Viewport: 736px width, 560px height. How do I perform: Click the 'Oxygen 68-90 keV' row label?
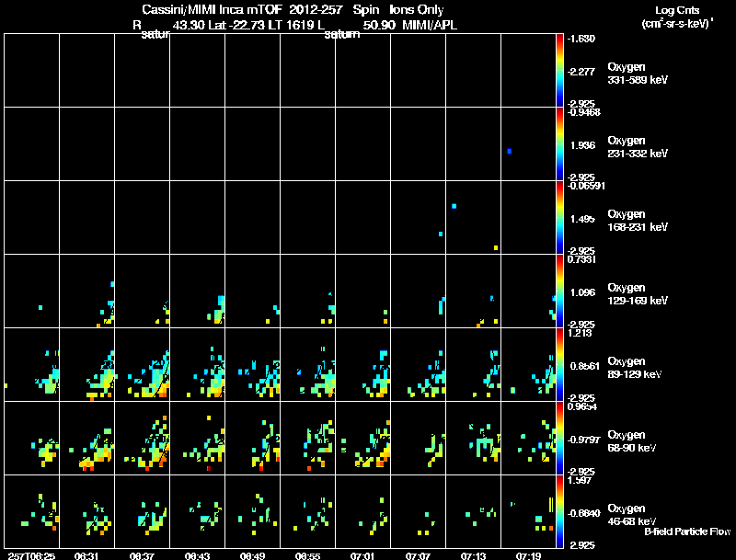[x=632, y=441]
